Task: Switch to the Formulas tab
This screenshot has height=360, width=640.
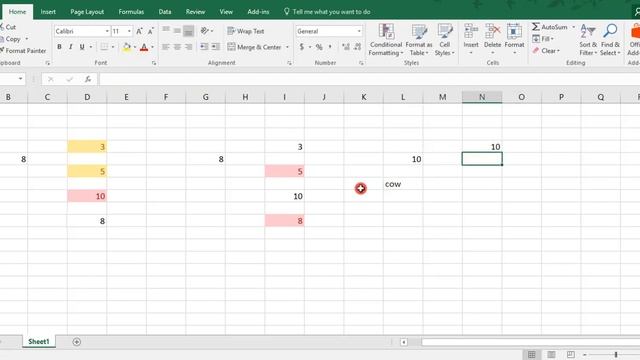Action: point(131,12)
